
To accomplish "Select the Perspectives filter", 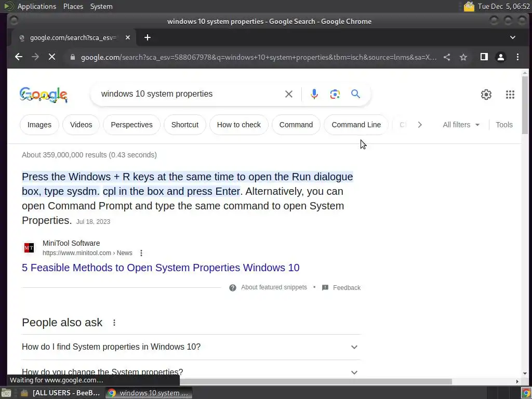I will tap(131, 125).
